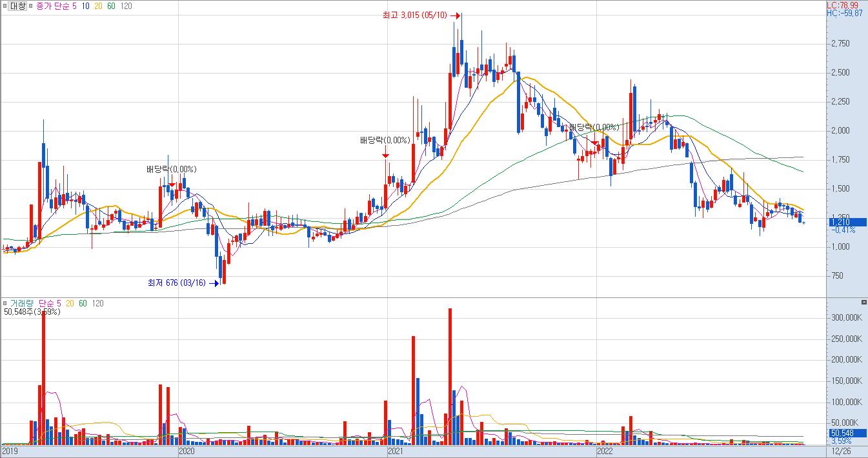Click the -0.41% change label
The height and width of the screenshot is (458, 868).
click(842, 230)
